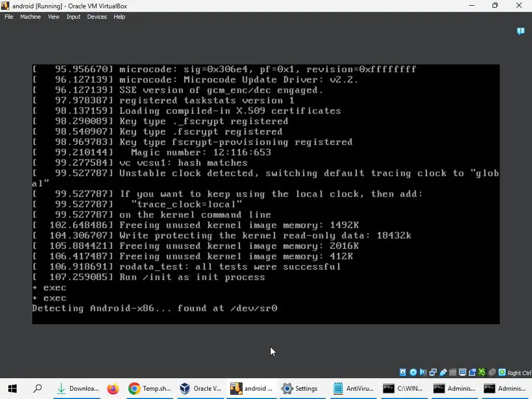The image size is (532, 399).
Task: Click 'Freeing unused kernel image memory: 412K' line
Action: click(x=236, y=257)
